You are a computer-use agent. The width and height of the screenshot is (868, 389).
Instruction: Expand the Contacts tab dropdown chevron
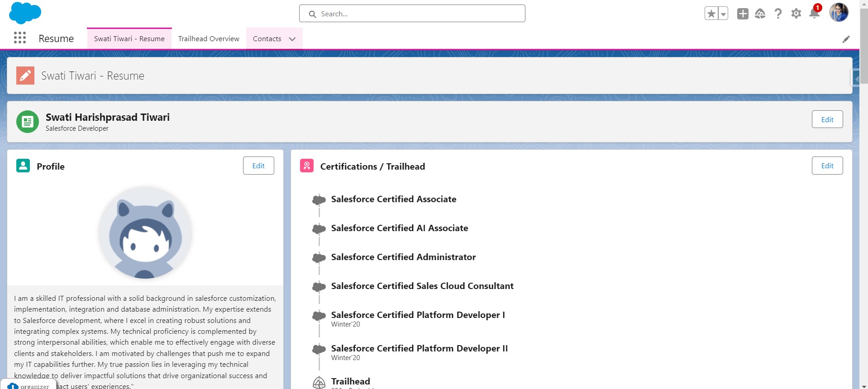(x=292, y=39)
